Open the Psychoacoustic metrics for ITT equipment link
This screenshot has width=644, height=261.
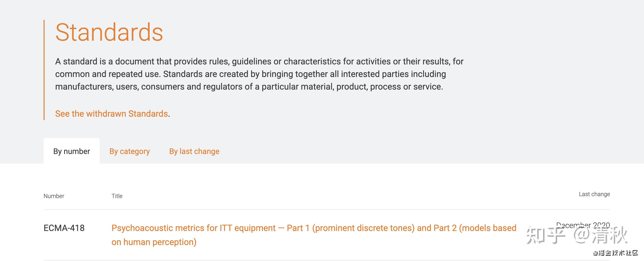(314, 235)
